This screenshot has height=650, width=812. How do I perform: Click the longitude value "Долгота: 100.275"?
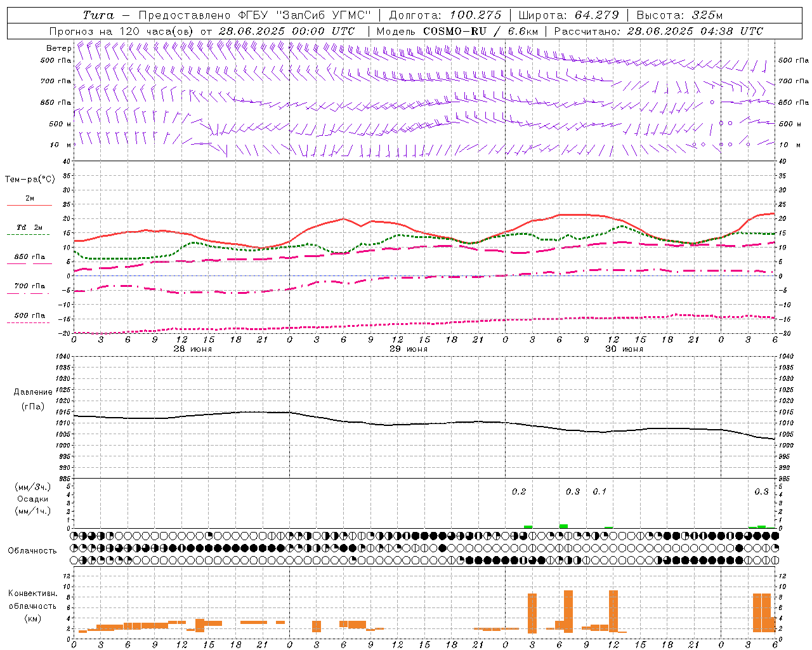tap(445, 15)
